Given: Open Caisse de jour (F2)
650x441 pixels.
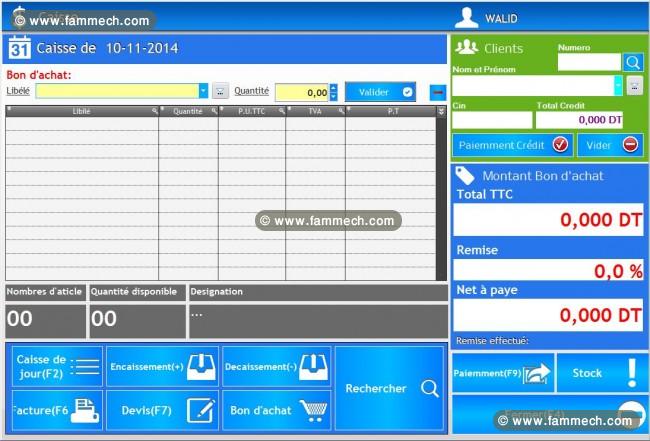Looking at the screenshot, I should tap(57, 366).
